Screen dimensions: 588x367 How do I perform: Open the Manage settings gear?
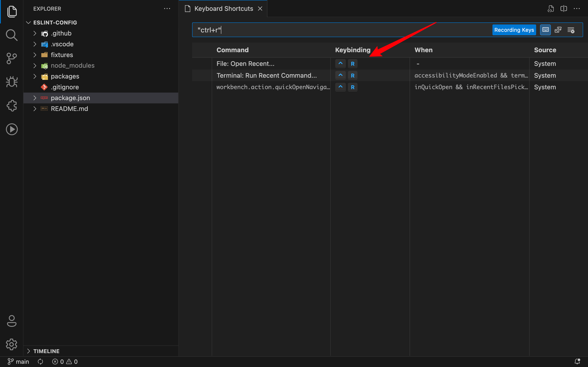[11, 344]
